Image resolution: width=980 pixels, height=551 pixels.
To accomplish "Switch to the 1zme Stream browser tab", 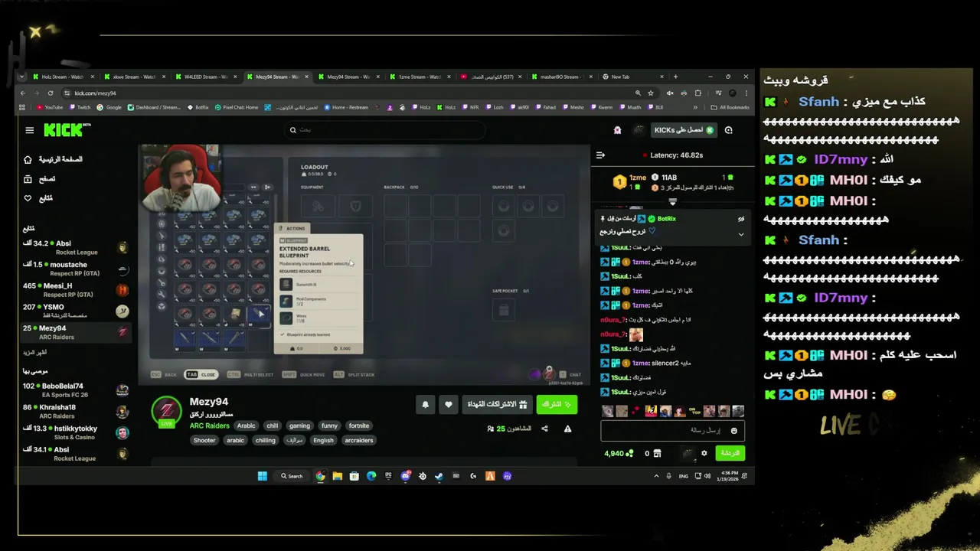I will 420,77.
